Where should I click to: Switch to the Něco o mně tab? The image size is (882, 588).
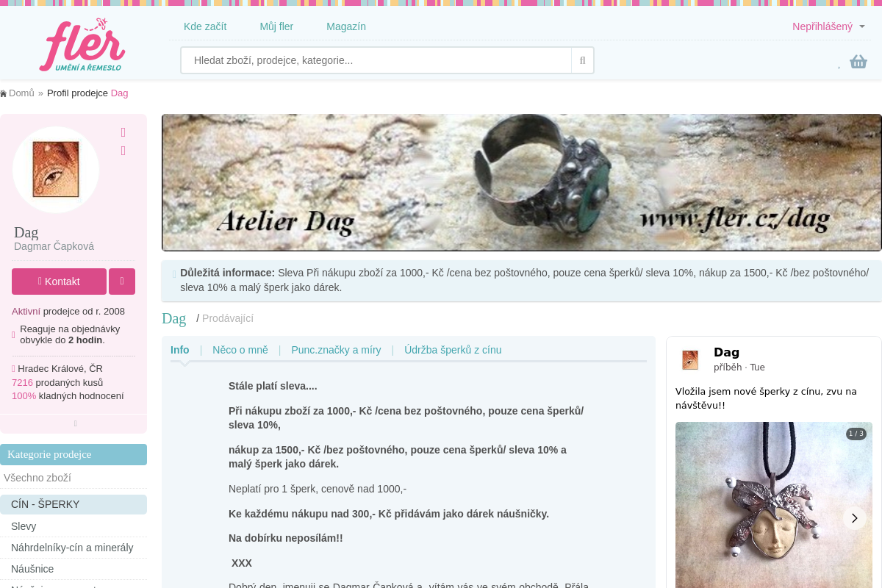[240, 350]
